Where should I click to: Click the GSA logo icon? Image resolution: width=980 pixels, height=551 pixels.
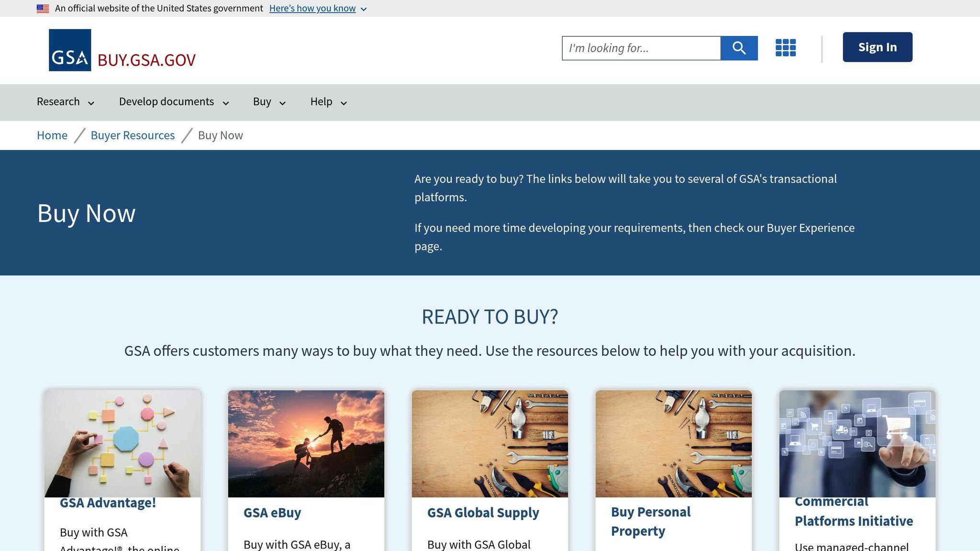coord(70,50)
